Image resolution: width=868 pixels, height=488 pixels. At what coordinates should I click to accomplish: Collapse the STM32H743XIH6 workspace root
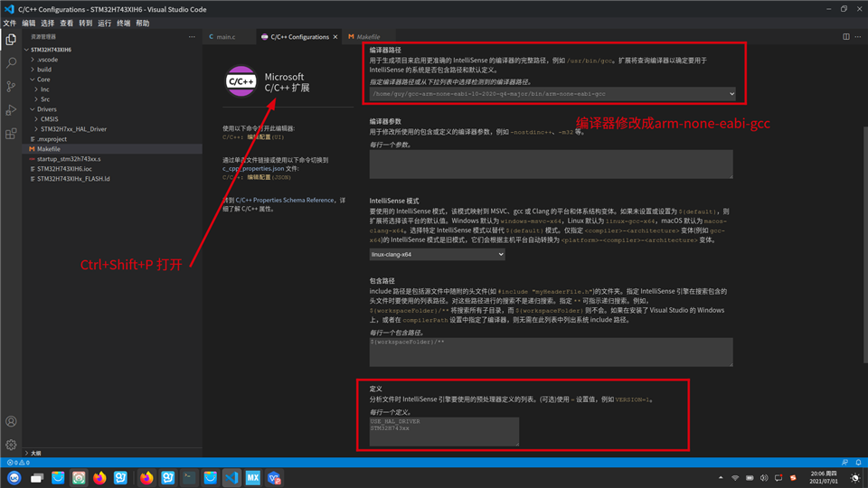click(x=51, y=49)
